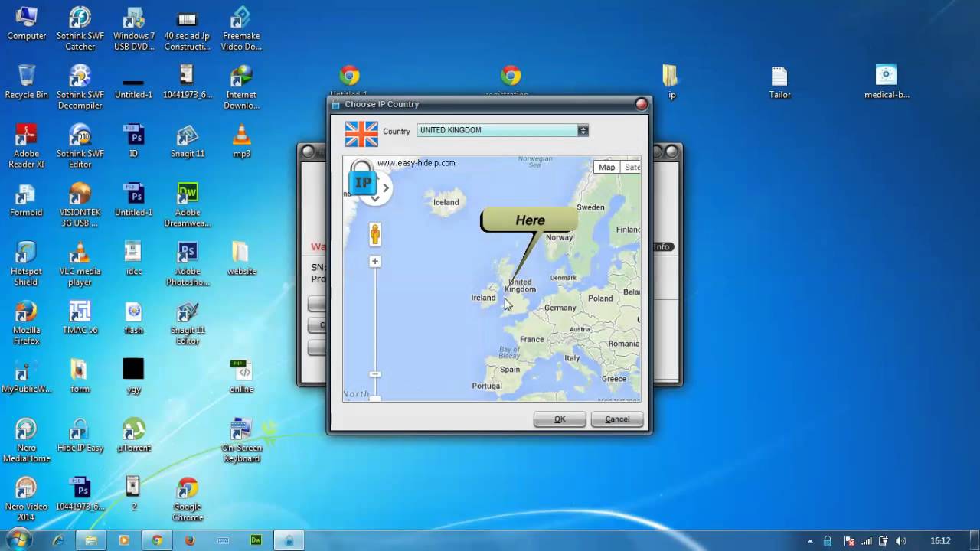Image resolution: width=980 pixels, height=551 pixels.
Task: Click the 'Here' location balloon marker
Action: click(x=530, y=220)
